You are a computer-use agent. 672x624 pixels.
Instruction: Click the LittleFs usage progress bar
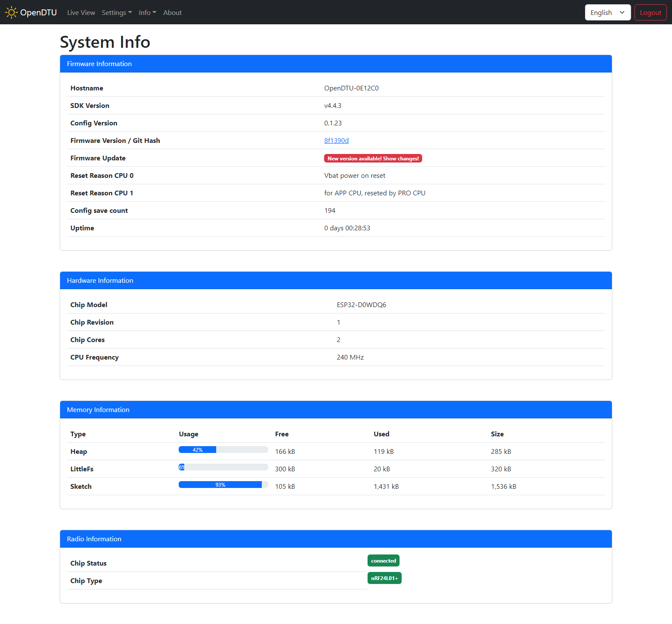point(223,467)
